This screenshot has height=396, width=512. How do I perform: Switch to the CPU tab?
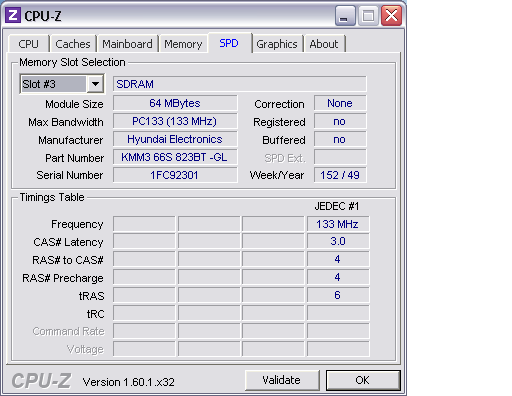point(28,44)
